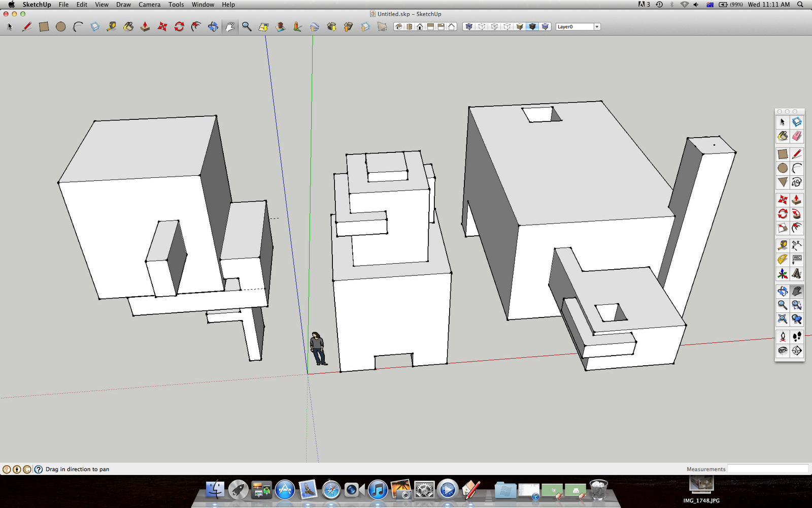The width and height of the screenshot is (812, 508).
Task: Open the Tools menu
Action: [176, 5]
